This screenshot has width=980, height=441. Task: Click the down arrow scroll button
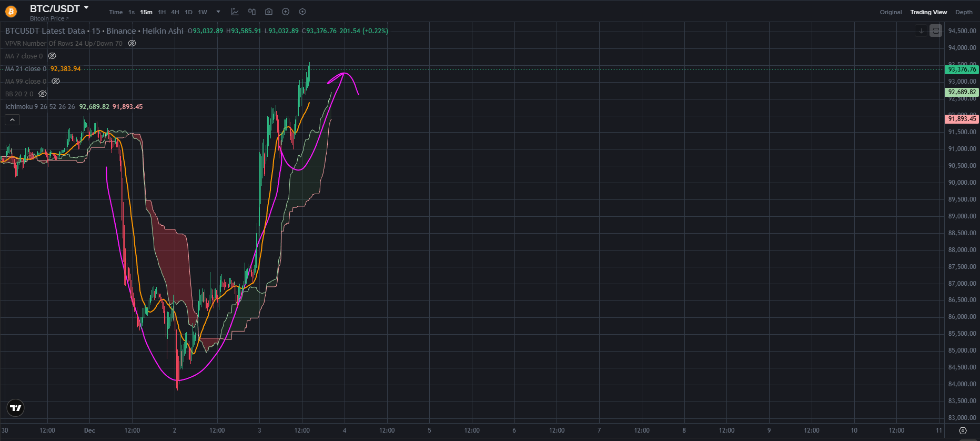[921, 31]
